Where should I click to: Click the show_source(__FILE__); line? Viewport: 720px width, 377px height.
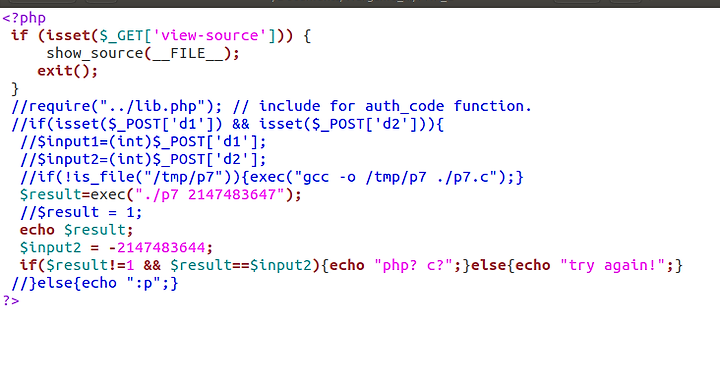tap(143, 53)
